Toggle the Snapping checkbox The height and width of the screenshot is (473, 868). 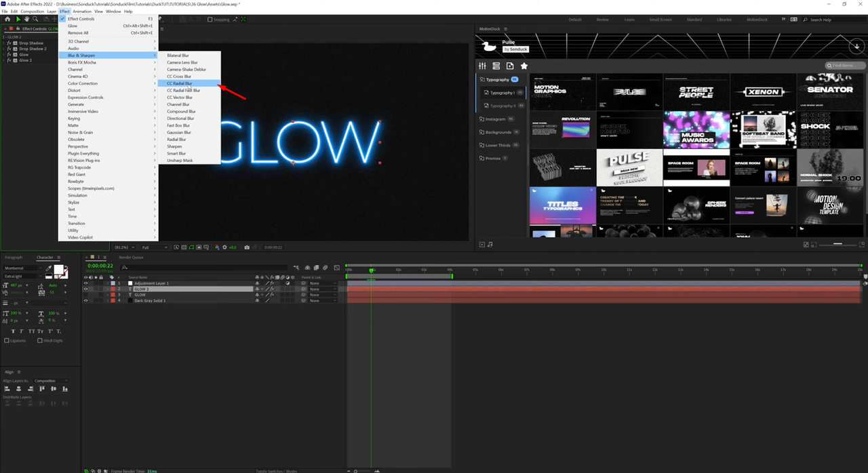(210, 20)
